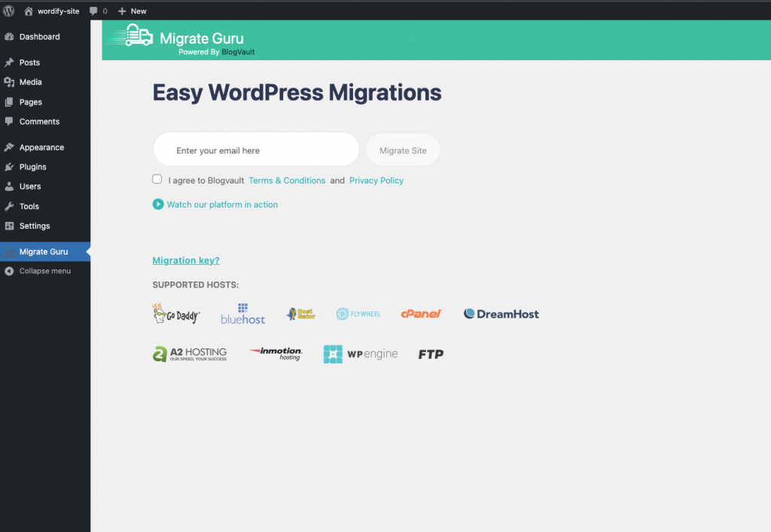This screenshot has height=532, width=771.
Task: Click the Posts pushpin icon
Action: [x=9, y=62]
